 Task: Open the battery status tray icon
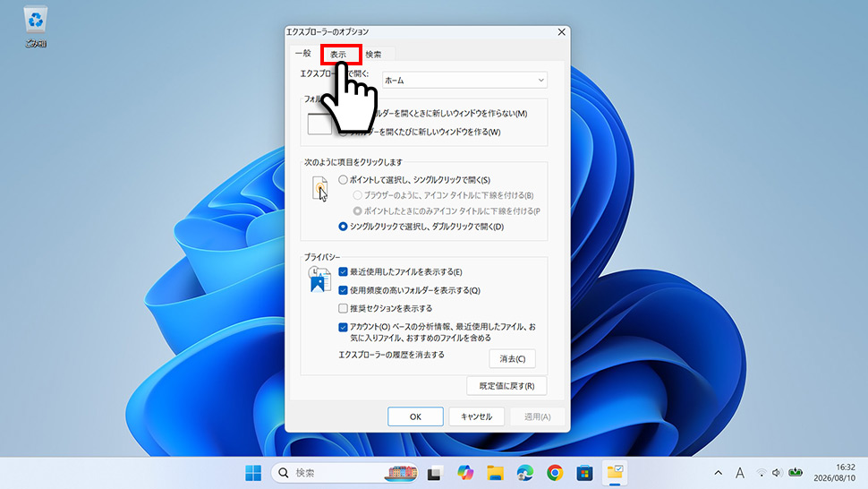(796, 472)
